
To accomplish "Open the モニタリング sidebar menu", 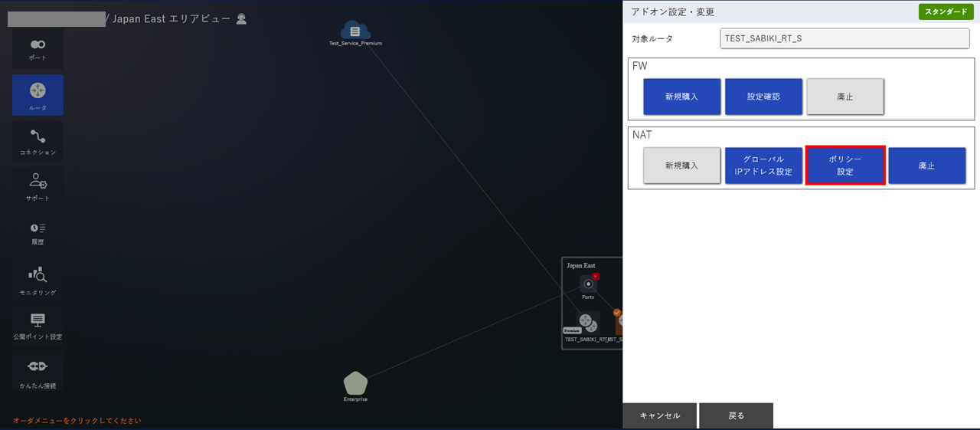I will [x=38, y=280].
